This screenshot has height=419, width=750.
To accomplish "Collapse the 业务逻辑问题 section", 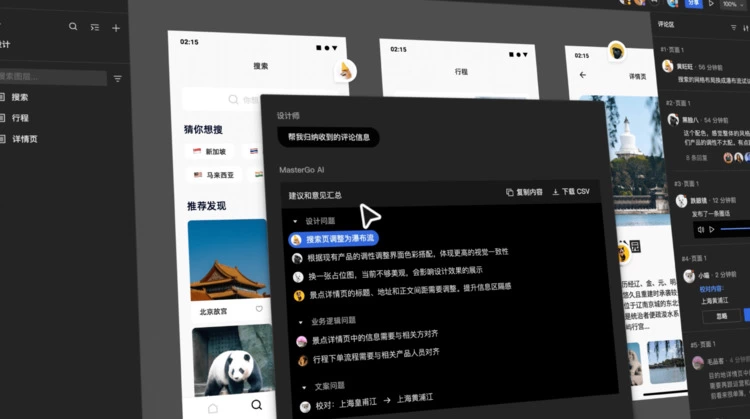I will pos(301,322).
